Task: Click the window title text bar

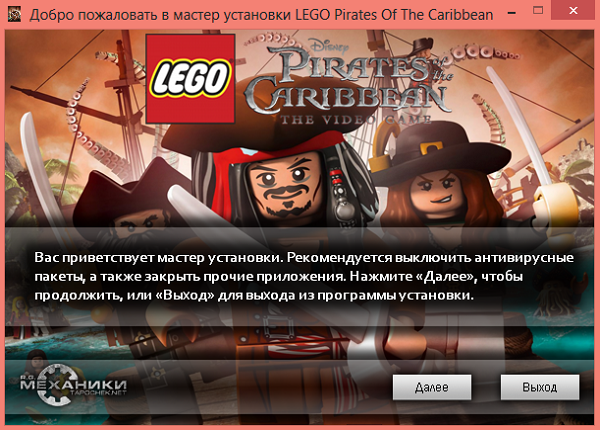Action: 261,15
